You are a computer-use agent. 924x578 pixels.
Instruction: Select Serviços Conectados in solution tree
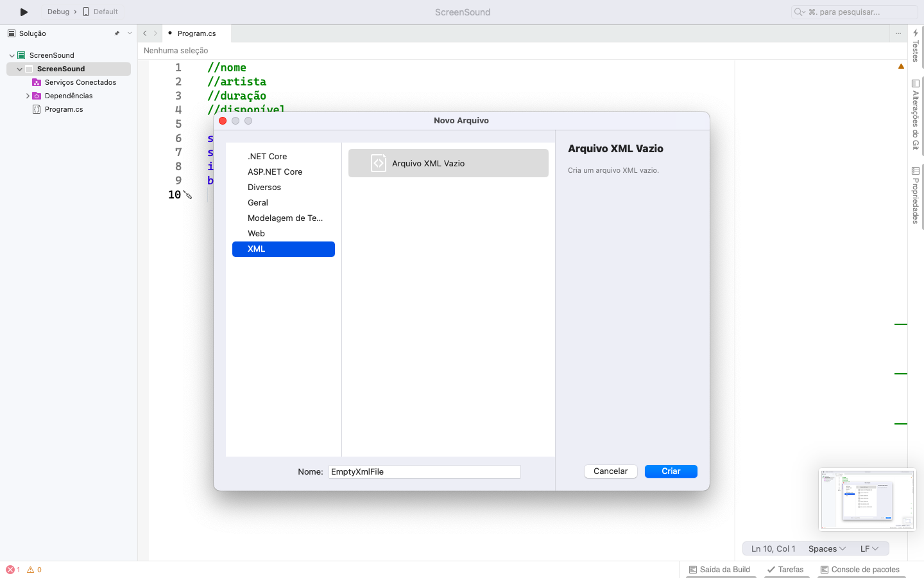[x=80, y=82]
